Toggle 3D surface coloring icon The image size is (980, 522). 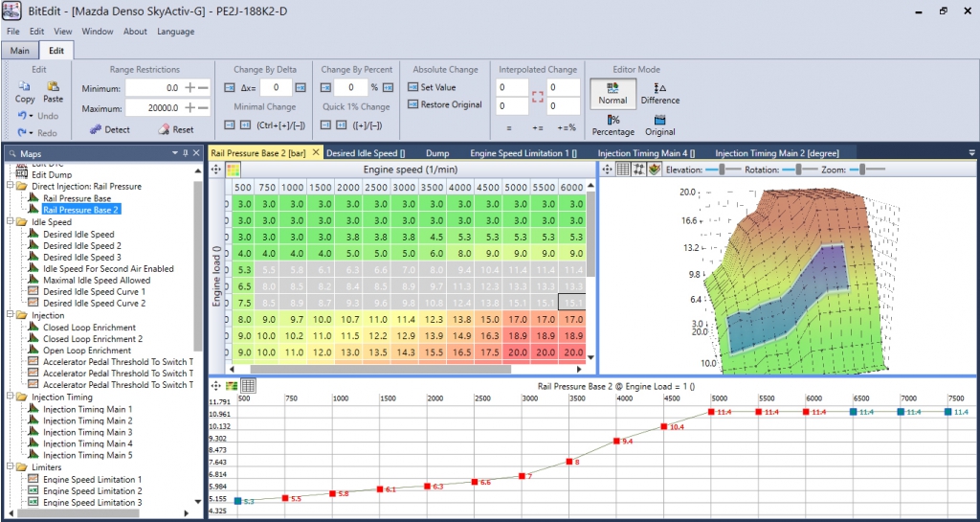tap(655, 170)
